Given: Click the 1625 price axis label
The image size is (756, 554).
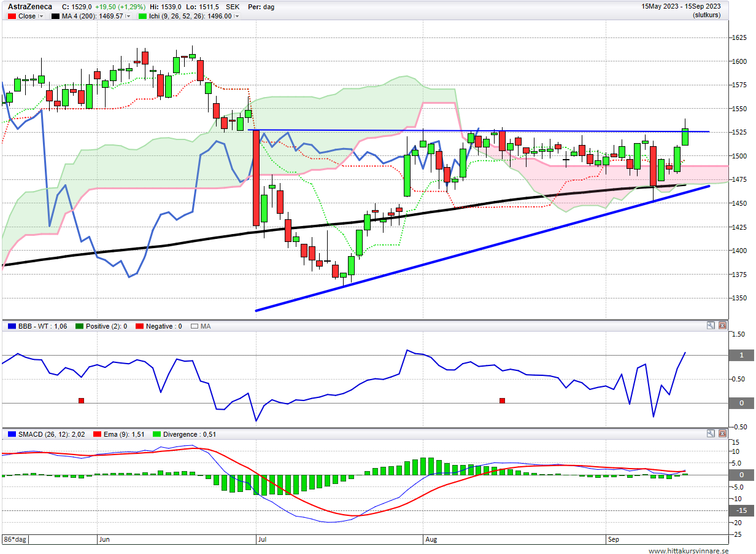Looking at the screenshot, I should pyautogui.click(x=739, y=38).
